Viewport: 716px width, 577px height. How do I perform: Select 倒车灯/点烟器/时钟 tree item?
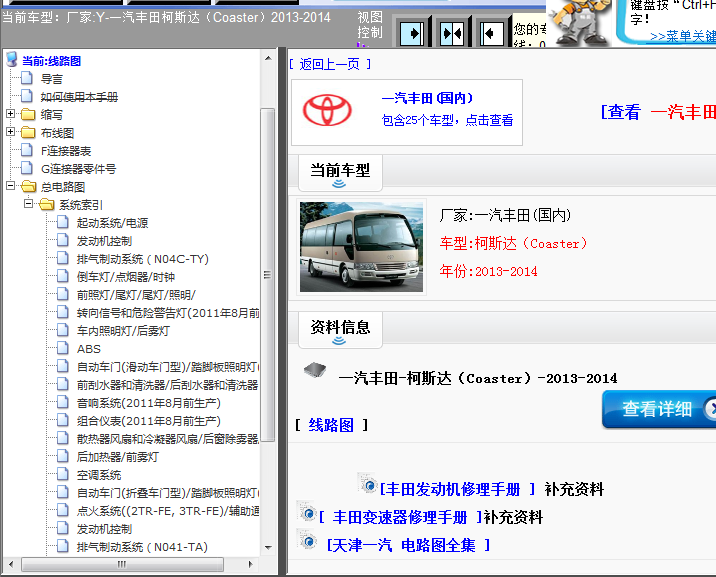coord(126,277)
